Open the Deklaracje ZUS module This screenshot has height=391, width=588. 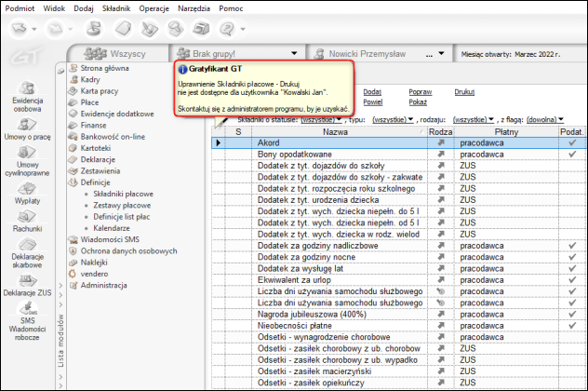(x=26, y=286)
